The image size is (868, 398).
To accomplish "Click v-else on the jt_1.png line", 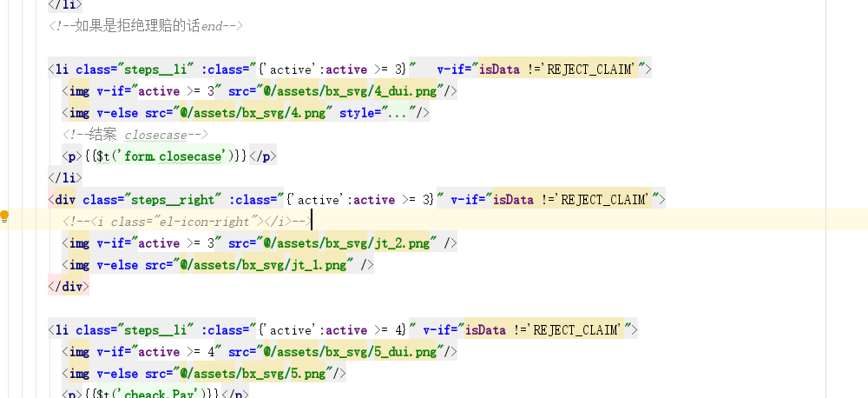I will click(117, 265).
